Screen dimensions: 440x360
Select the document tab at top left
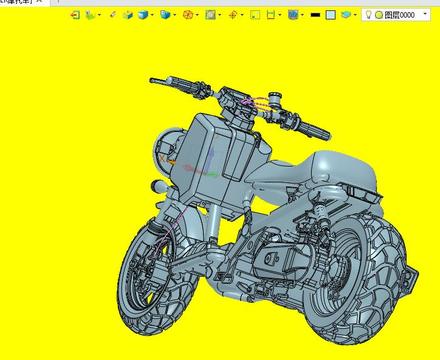pos(23,2)
